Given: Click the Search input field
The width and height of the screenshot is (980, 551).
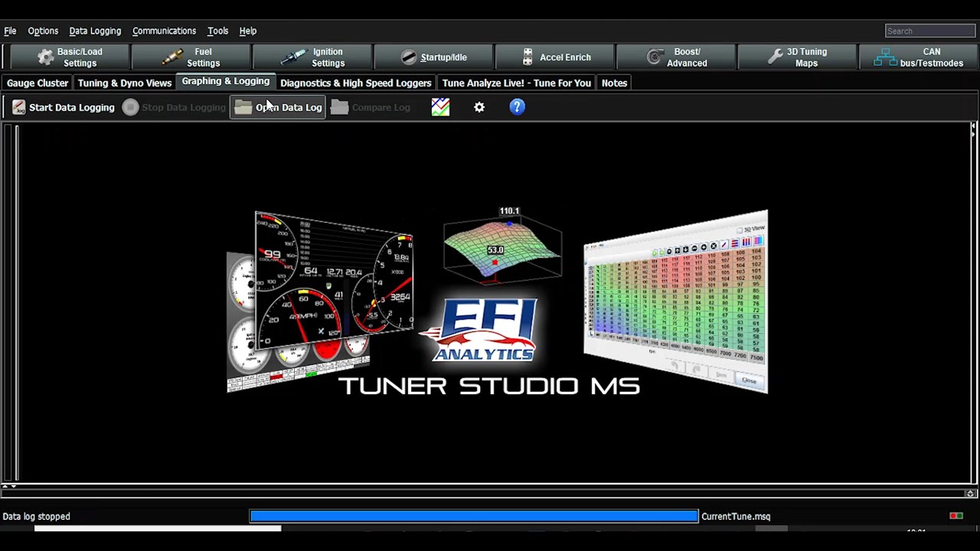Looking at the screenshot, I should coord(930,31).
